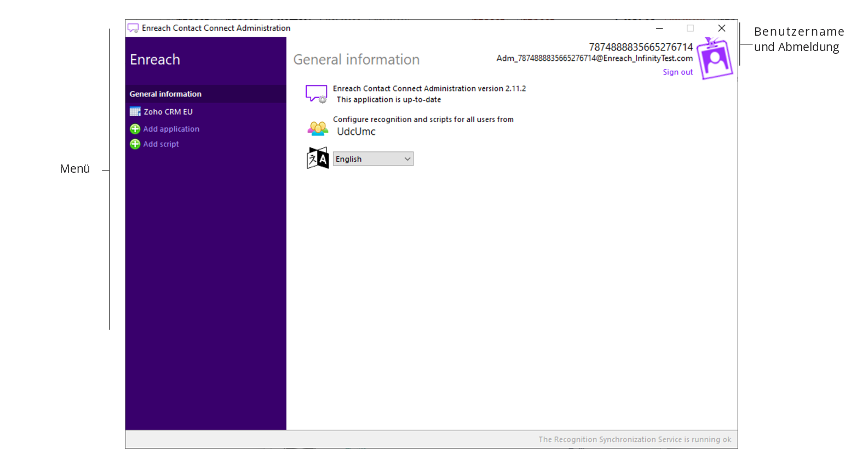The image size is (868, 449).
Task: Click the Add application link
Action: [171, 129]
